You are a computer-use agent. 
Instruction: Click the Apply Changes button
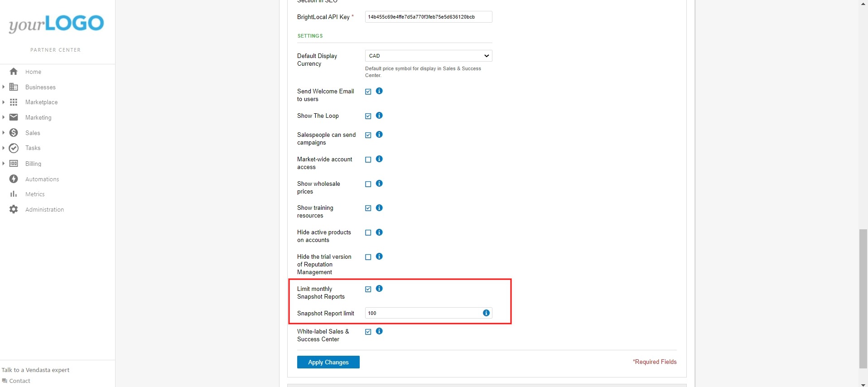pos(328,362)
